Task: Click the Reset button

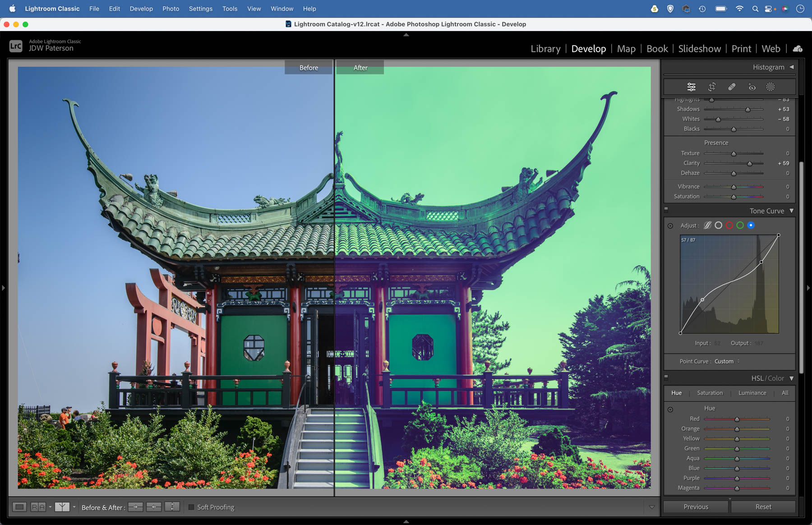Action: pyautogui.click(x=763, y=507)
